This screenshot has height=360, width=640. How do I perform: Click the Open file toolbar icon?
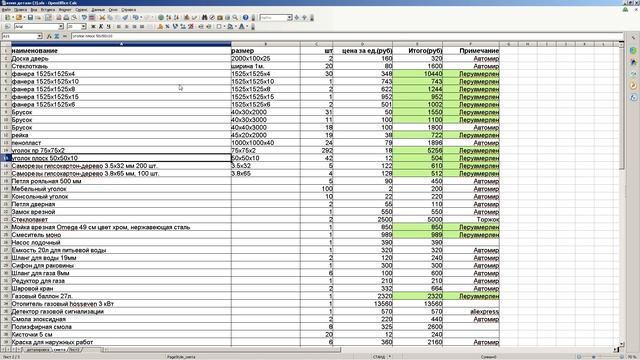pos(18,18)
